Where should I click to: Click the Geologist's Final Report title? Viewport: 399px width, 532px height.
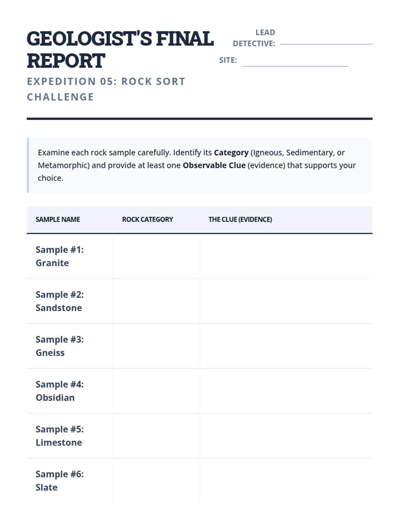(120, 50)
